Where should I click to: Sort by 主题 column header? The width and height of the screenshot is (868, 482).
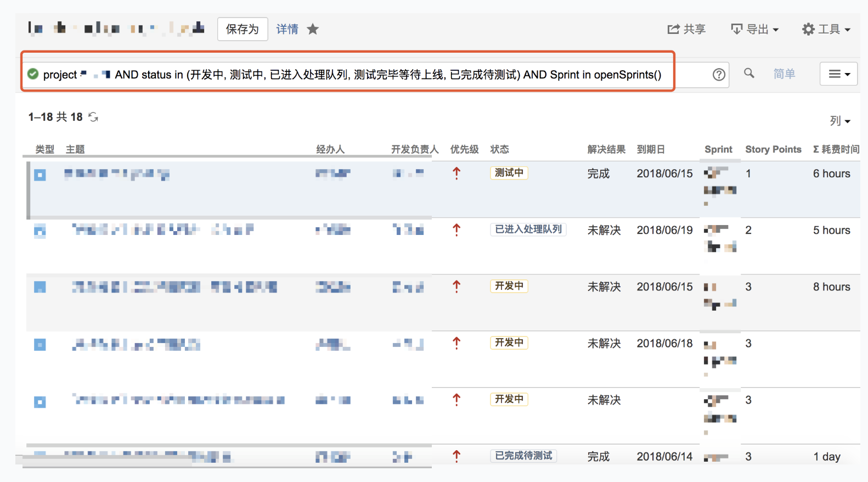coord(75,149)
